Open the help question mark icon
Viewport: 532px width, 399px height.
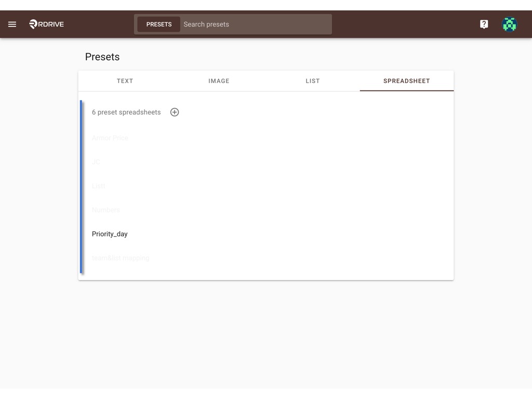[484, 24]
